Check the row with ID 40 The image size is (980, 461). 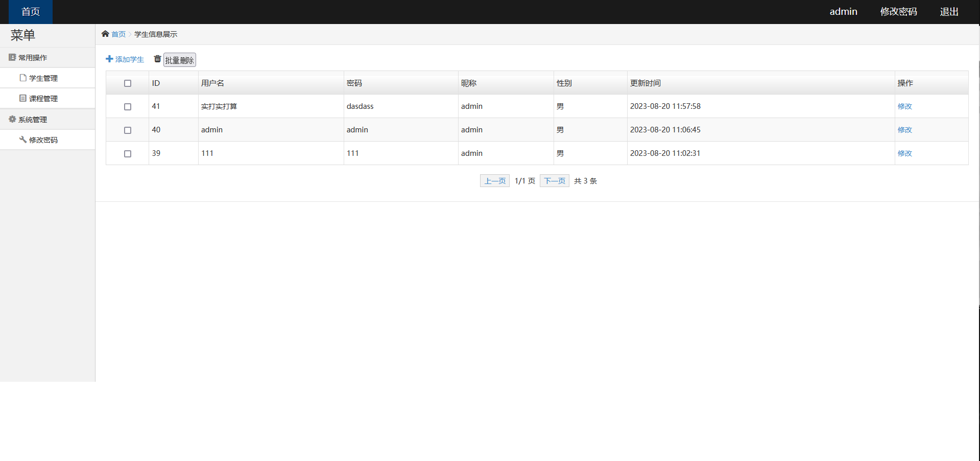tap(128, 130)
